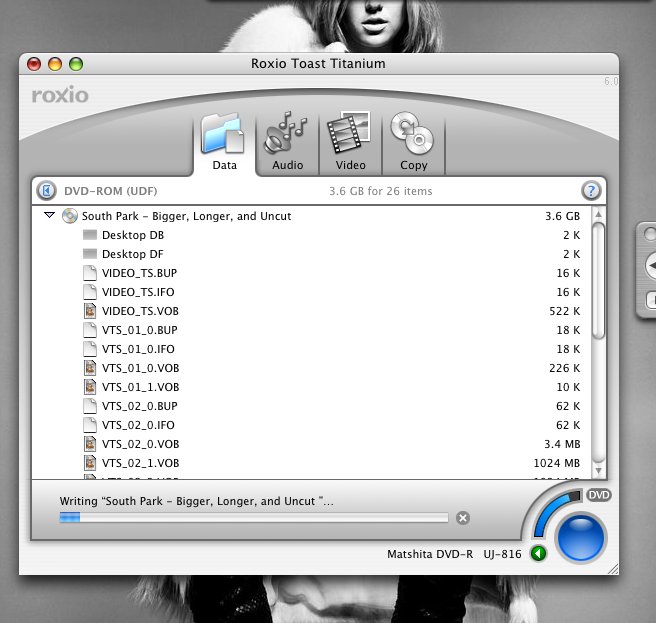Select the 'Desktop DB' file name
Image resolution: width=656 pixels, height=623 pixels.
133,235
